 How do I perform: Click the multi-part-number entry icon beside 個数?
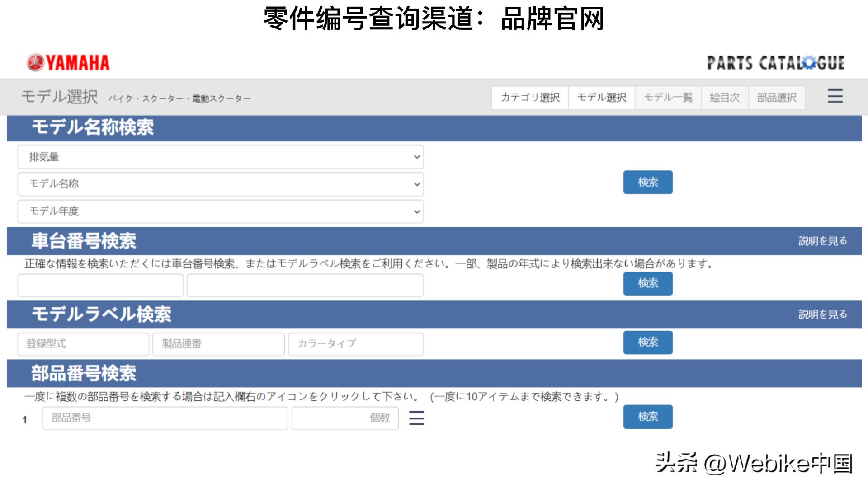tap(416, 418)
